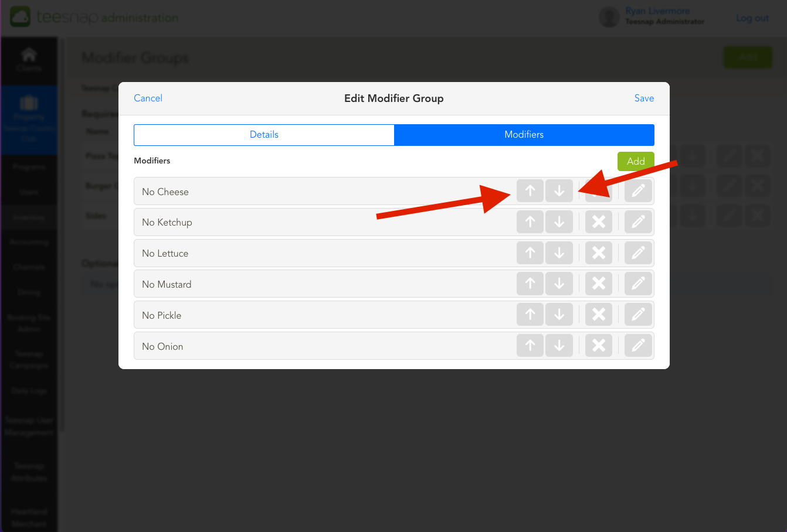Image resolution: width=787 pixels, height=532 pixels.
Task: Open Inventory in the sidebar
Action: click(29, 217)
